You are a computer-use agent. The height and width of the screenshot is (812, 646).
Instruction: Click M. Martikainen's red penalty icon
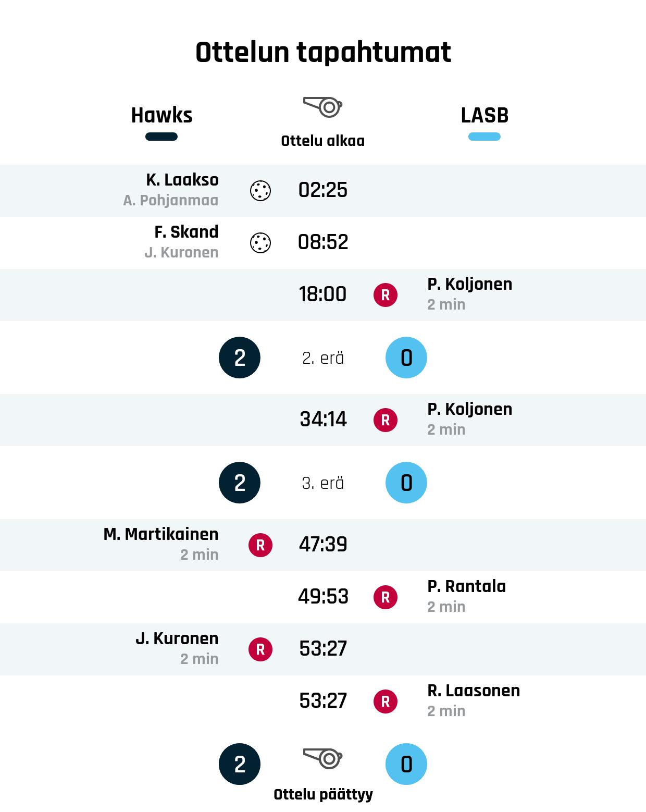tap(260, 545)
